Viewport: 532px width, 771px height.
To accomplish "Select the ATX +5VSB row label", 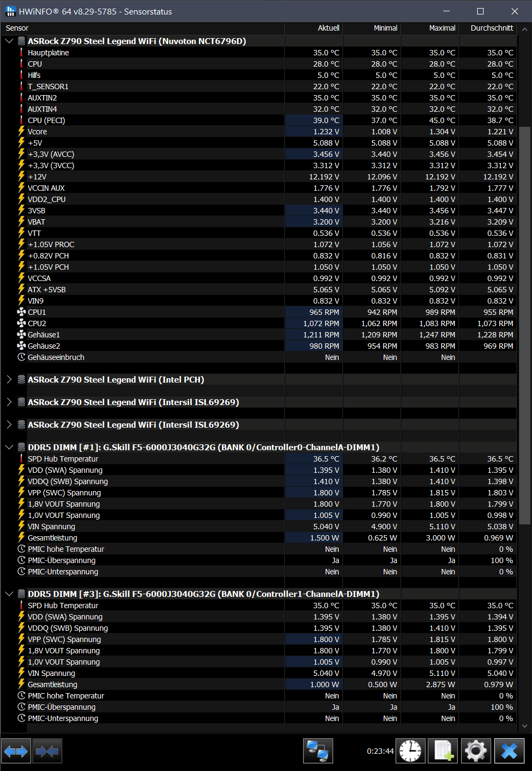I will point(47,290).
